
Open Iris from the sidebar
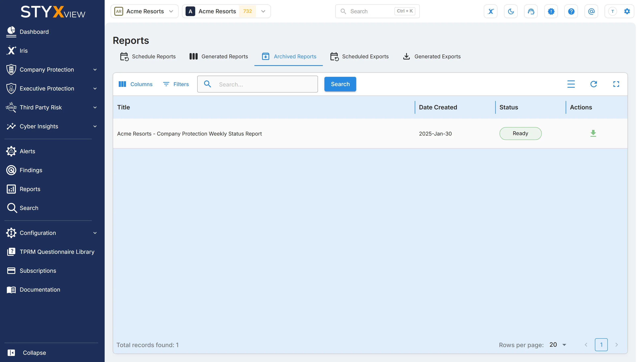pos(17,51)
